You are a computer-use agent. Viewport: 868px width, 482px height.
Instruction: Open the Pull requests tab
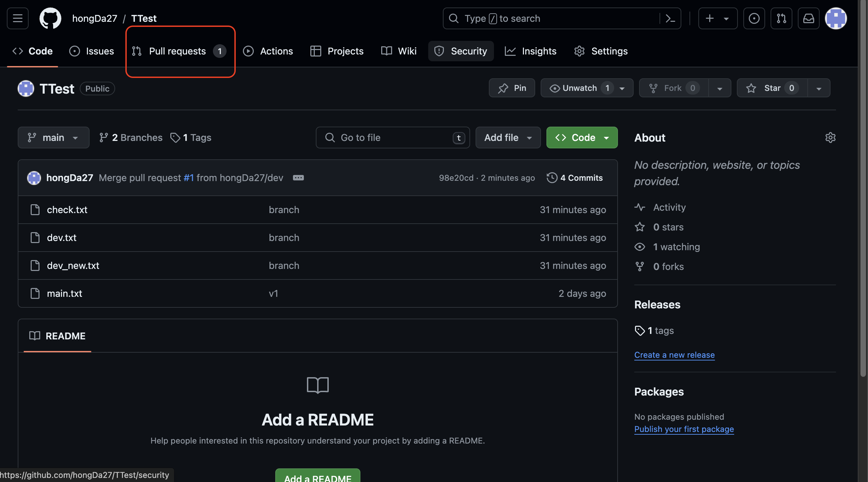click(179, 51)
